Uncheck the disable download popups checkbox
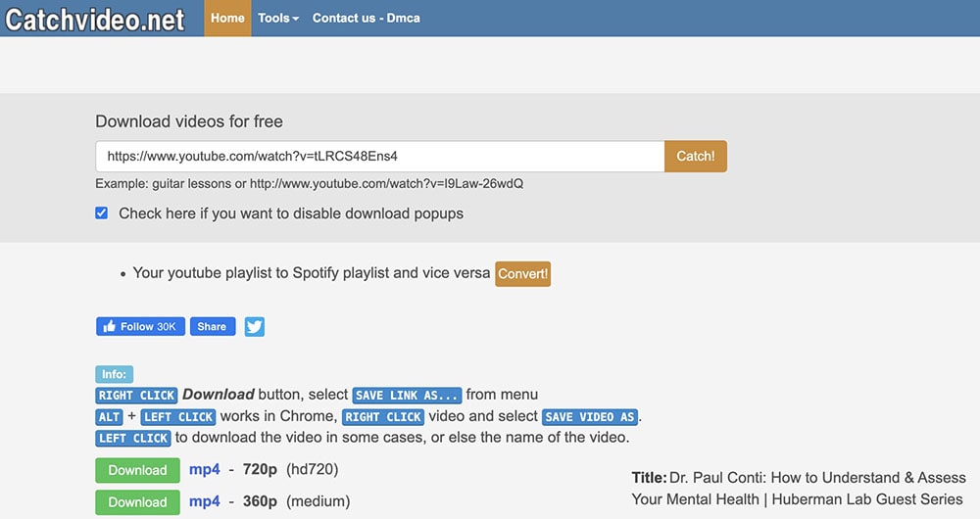Image resolution: width=980 pixels, height=519 pixels. coord(101,212)
